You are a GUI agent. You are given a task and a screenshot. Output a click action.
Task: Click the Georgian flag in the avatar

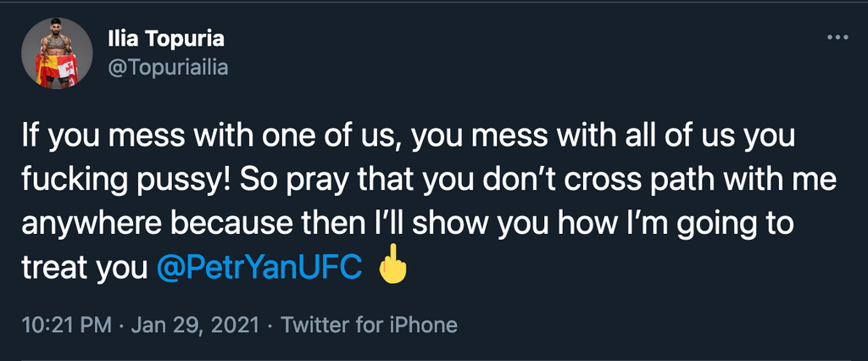(x=70, y=70)
